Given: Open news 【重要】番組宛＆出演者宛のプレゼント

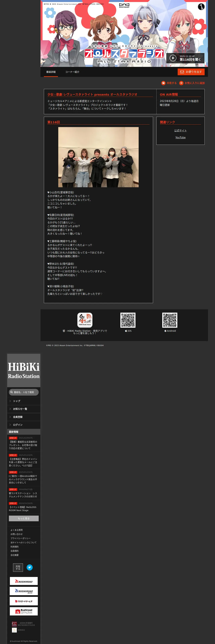Looking at the screenshot, I should [x=23, y=445].
